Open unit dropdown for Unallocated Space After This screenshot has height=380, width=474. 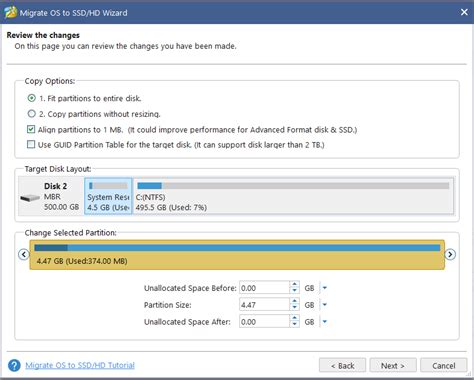point(324,322)
